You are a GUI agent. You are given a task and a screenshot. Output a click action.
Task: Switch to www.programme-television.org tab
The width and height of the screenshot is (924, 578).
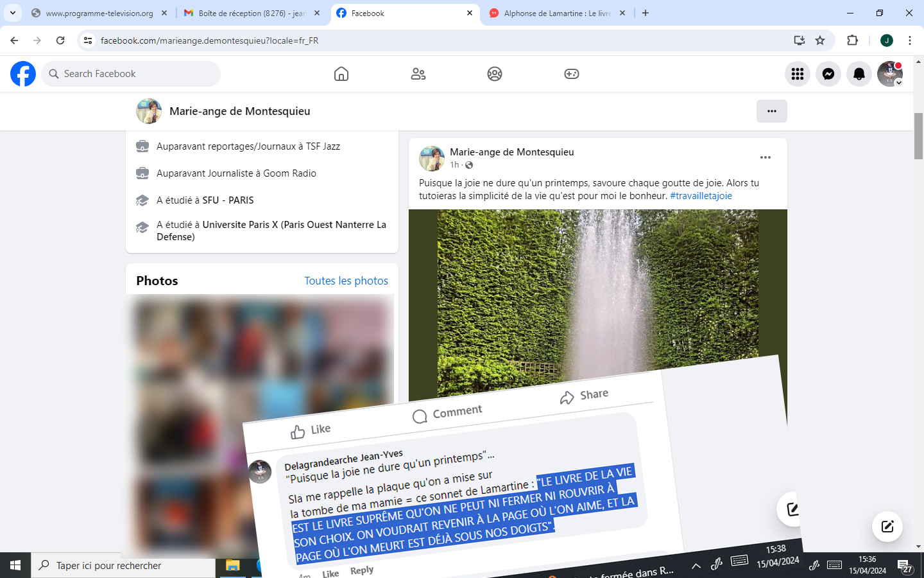click(99, 13)
